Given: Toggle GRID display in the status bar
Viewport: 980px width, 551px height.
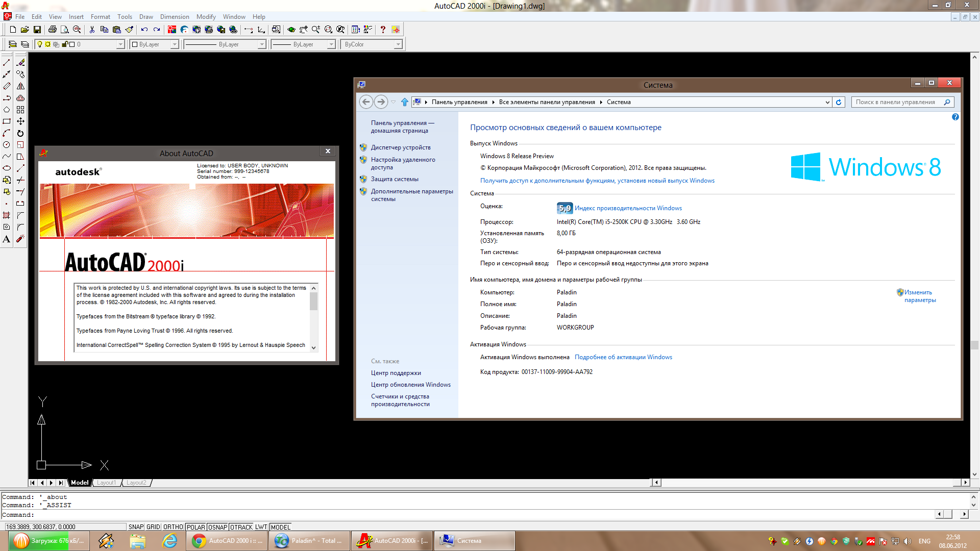Looking at the screenshot, I should click(153, 527).
